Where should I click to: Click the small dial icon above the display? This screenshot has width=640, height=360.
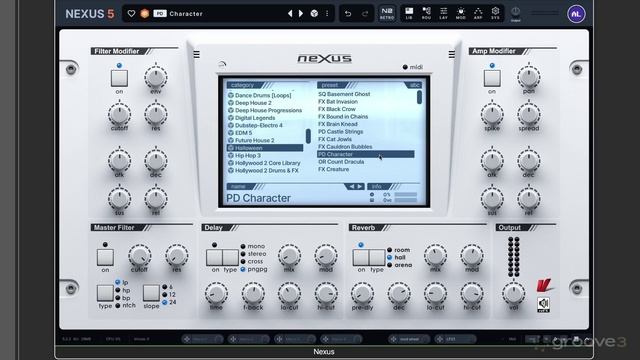tap(222, 64)
